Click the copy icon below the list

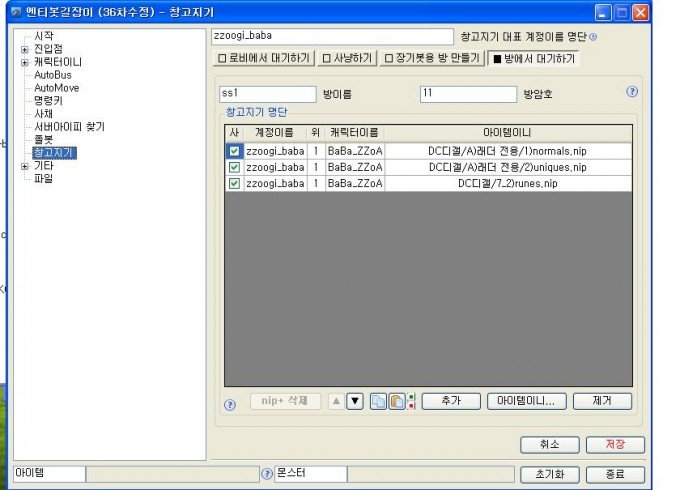(378, 401)
